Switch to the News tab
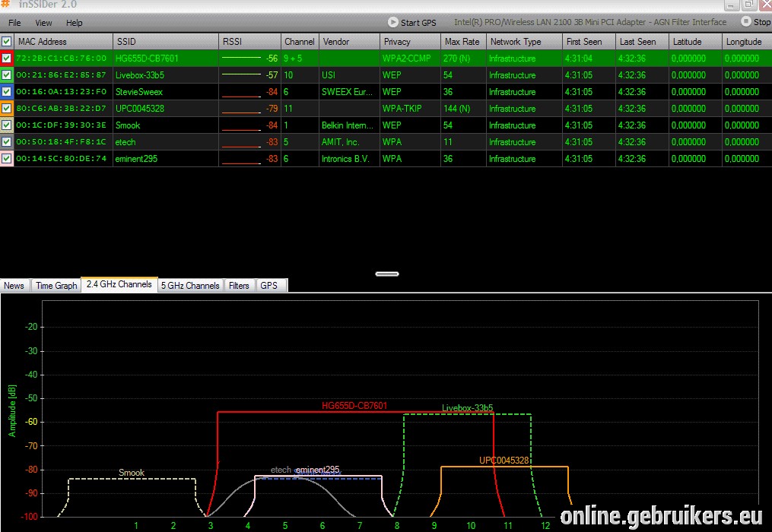The width and height of the screenshot is (772, 532). (x=14, y=286)
